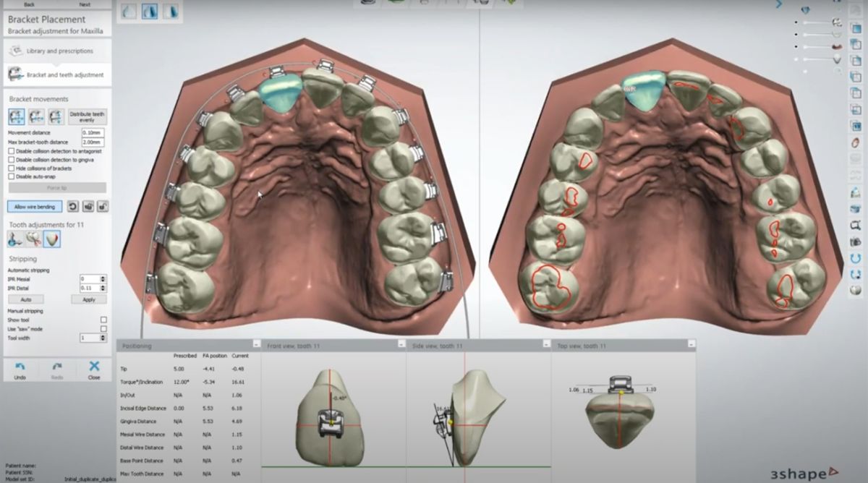Close the workflow with the X icon

click(x=94, y=367)
